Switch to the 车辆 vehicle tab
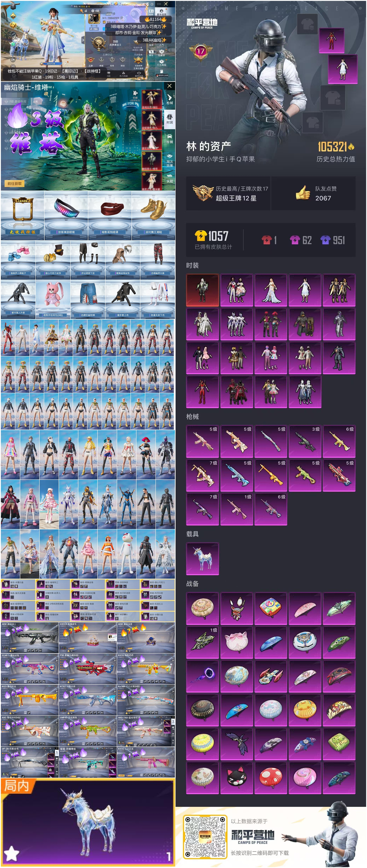367x868 pixels. click(169, 139)
